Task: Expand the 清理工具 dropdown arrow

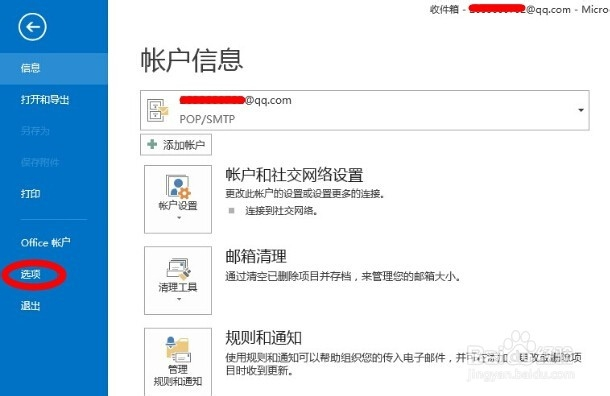Action: coord(179,299)
